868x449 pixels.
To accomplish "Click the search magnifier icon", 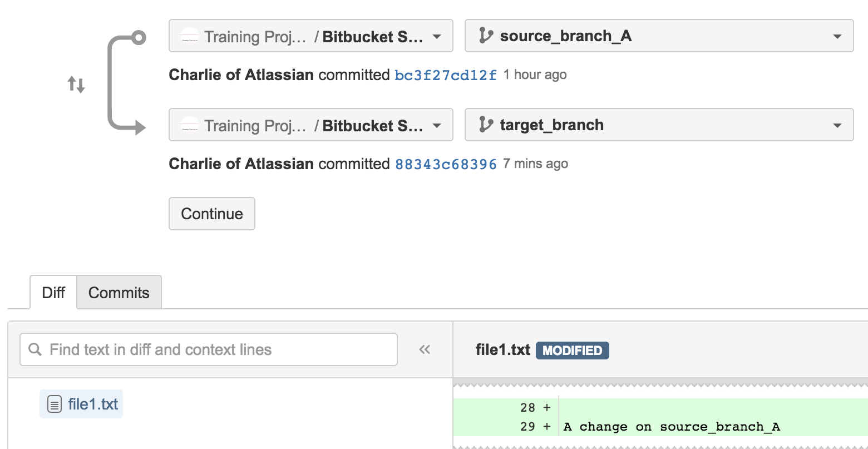I will click(35, 349).
